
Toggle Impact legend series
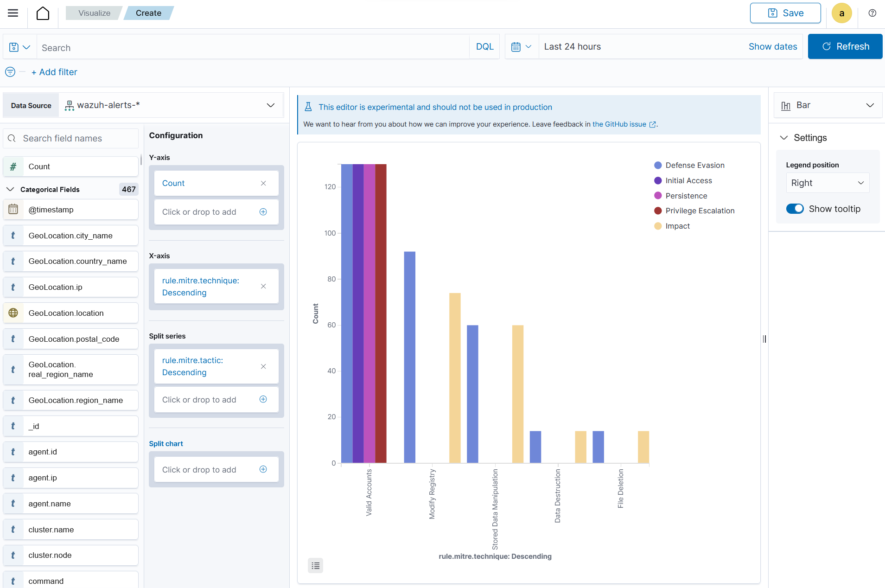672,226
